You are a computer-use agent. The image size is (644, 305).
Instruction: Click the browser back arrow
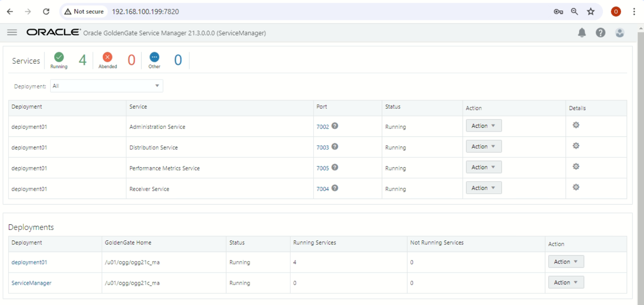[x=10, y=12]
